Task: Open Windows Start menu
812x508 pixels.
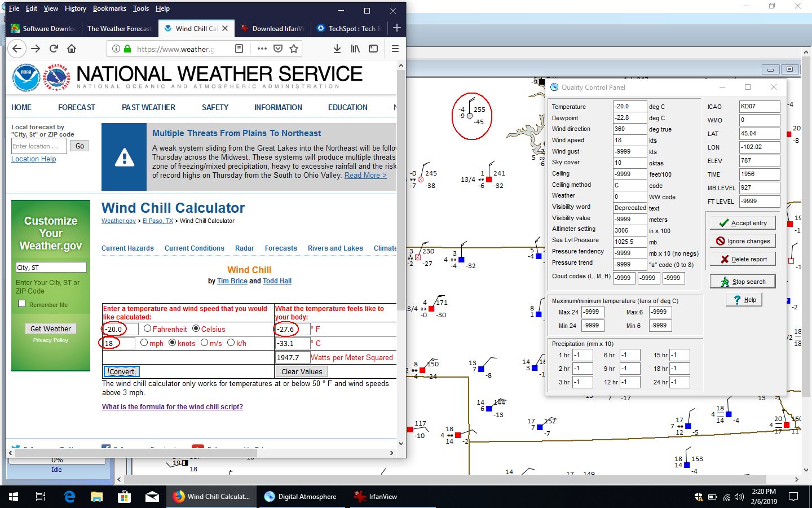Action: 13,497
